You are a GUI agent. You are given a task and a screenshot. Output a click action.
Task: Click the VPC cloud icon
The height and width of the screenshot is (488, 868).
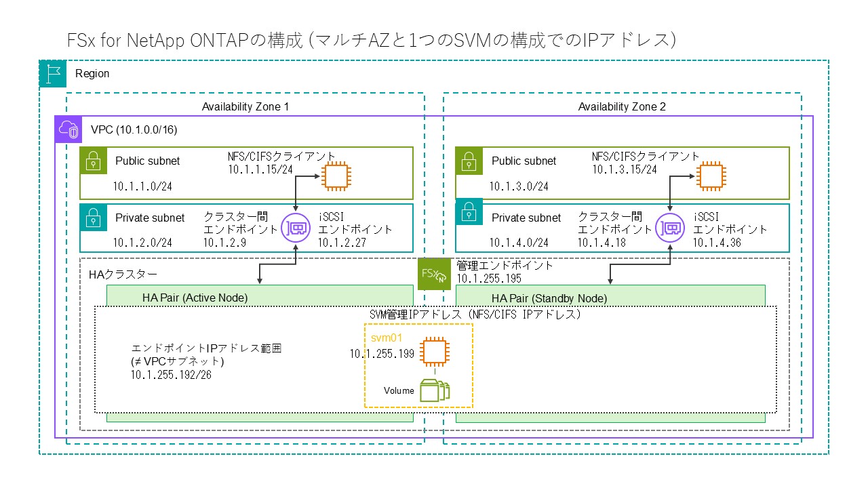pyautogui.click(x=68, y=129)
